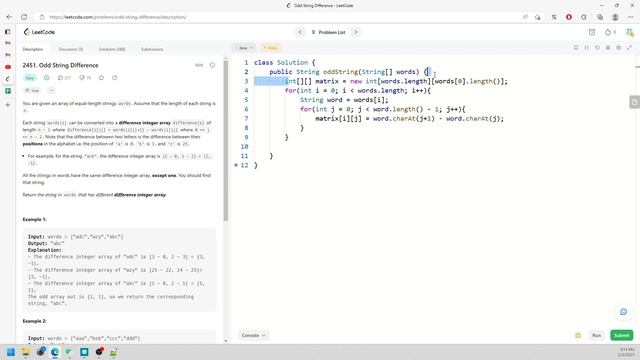
Task: Click the browser back button
Action: click(9, 17)
